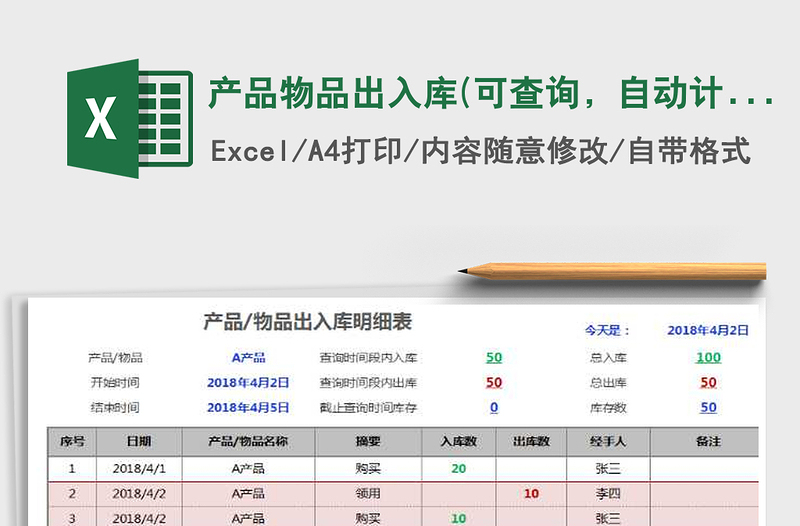Click the blue '50' stock count value
The image size is (800, 526).
pos(708,408)
